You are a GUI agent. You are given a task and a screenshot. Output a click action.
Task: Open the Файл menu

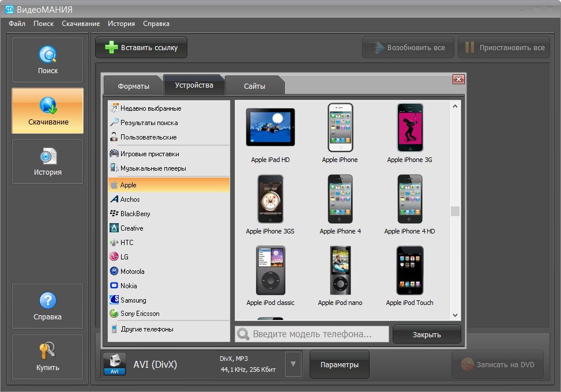coord(17,24)
